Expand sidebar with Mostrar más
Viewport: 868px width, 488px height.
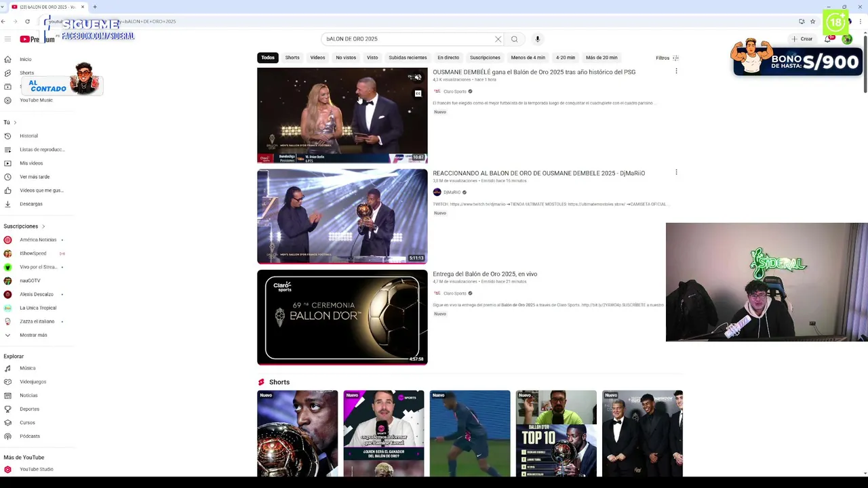(33, 335)
